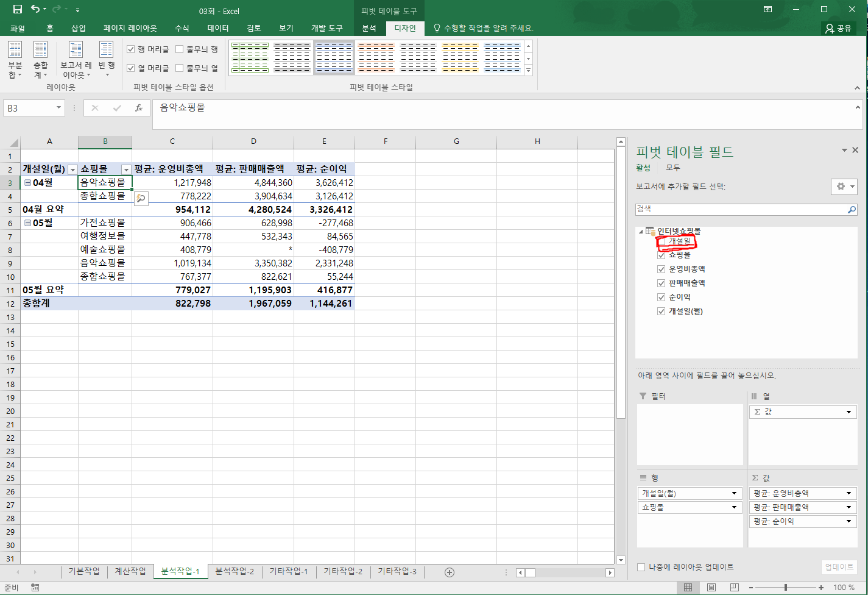Open the Name Box dropdown arrow
Image resolution: width=868 pixels, height=595 pixels.
tap(59, 108)
